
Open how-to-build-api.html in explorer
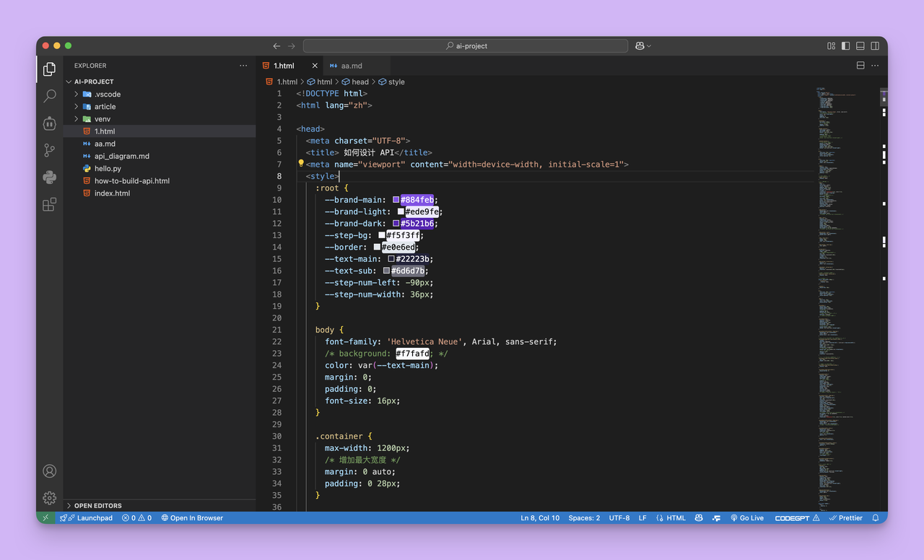pyautogui.click(x=160, y=181)
